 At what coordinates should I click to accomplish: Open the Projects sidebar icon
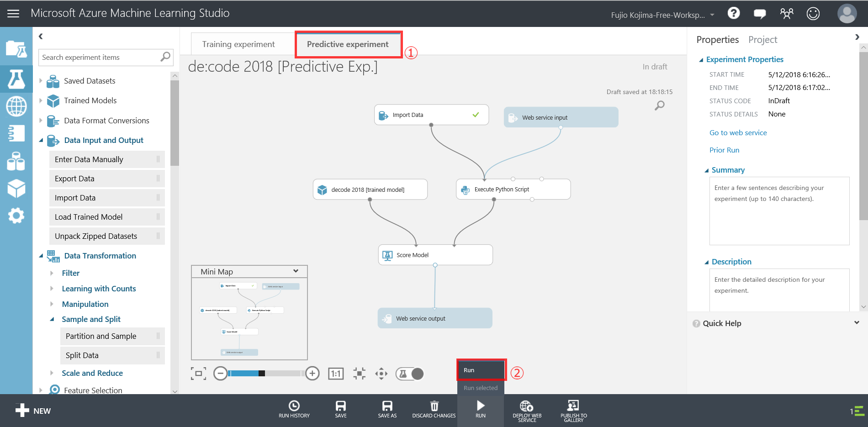[x=16, y=48]
